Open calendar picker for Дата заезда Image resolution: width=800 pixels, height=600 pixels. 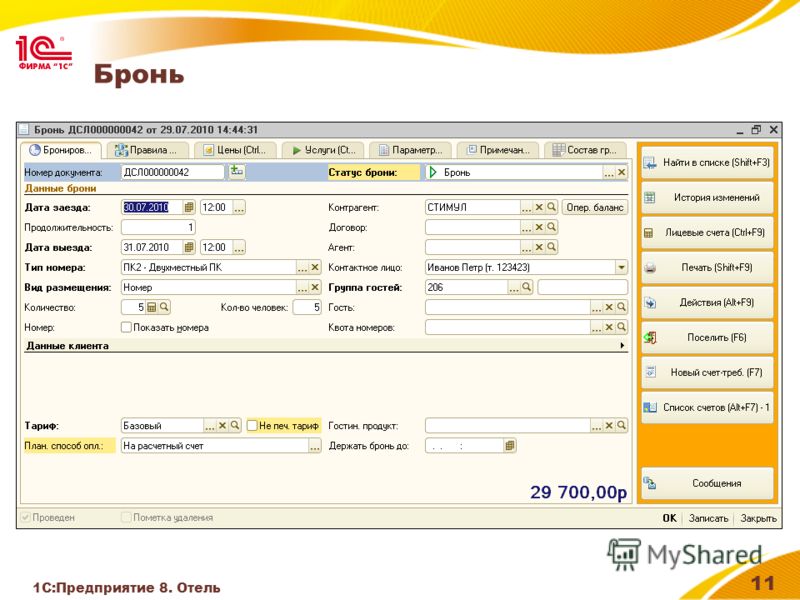tap(189, 207)
